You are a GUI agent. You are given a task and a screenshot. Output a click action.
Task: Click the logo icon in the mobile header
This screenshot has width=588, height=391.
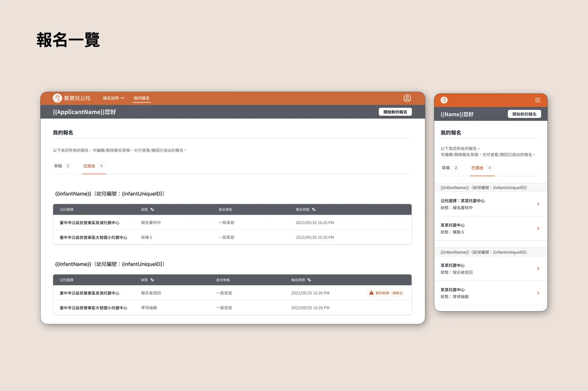coord(444,100)
